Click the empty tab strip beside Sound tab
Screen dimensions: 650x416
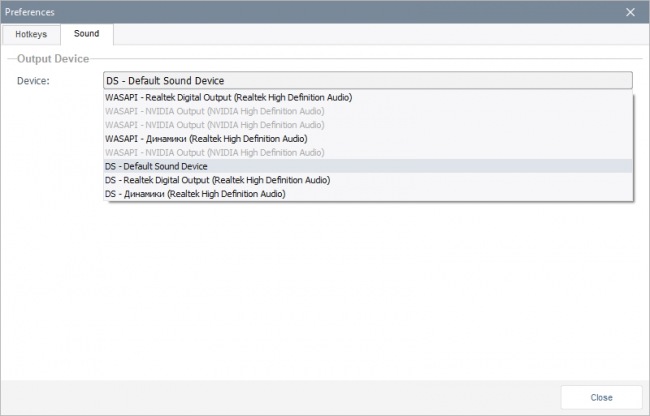pyautogui.click(x=379, y=34)
